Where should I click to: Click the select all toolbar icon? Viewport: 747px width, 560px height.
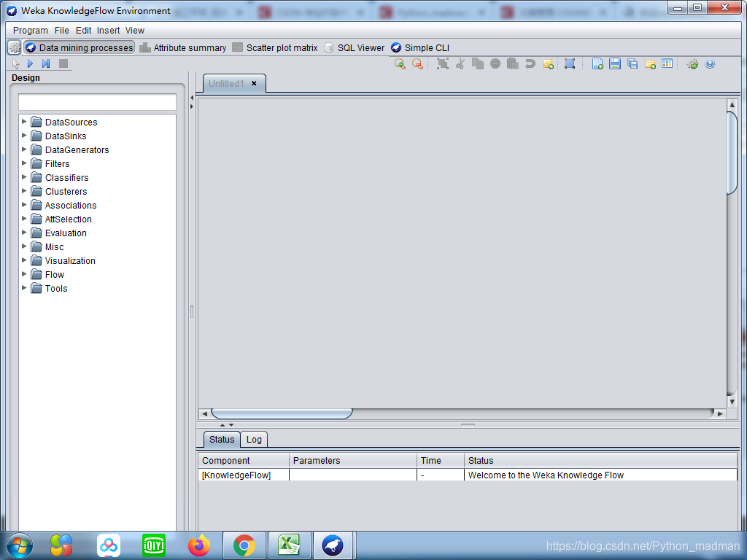(443, 64)
